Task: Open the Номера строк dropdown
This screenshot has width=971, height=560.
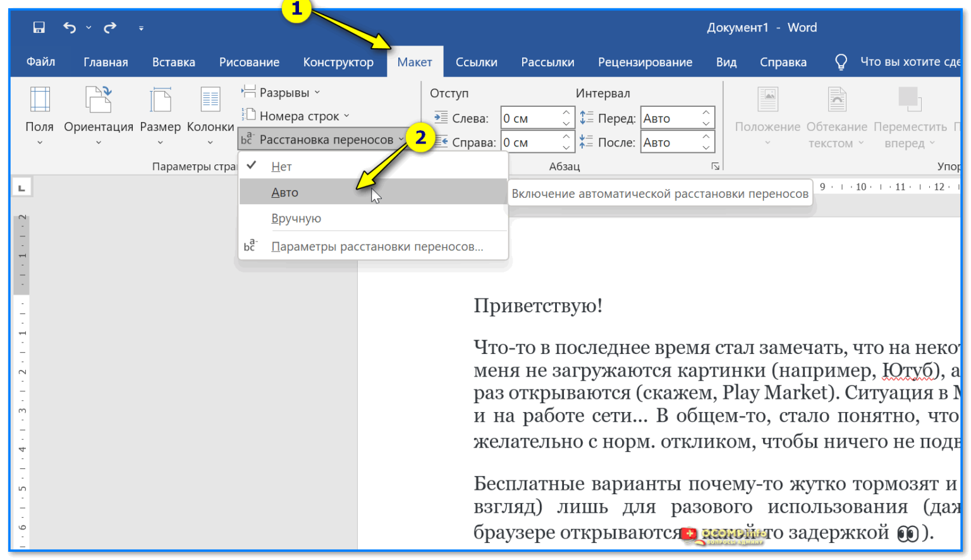Action: [x=295, y=116]
